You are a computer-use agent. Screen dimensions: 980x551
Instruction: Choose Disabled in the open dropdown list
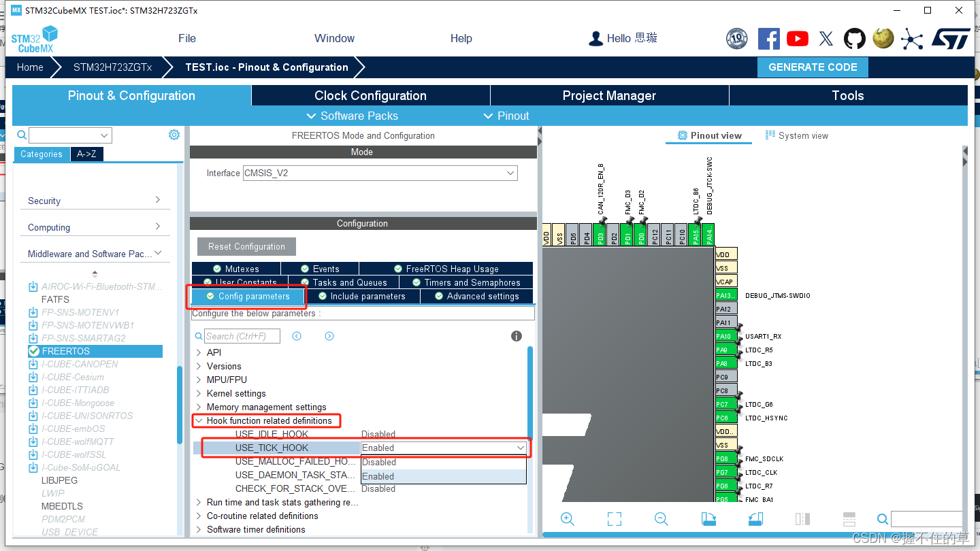point(444,462)
